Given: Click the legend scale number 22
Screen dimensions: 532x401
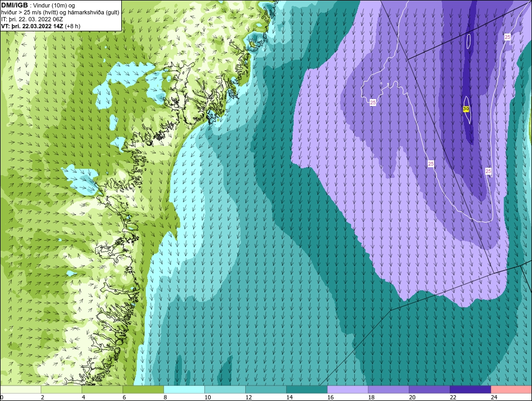Looking at the screenshot, I should click(x=453, y=397).
